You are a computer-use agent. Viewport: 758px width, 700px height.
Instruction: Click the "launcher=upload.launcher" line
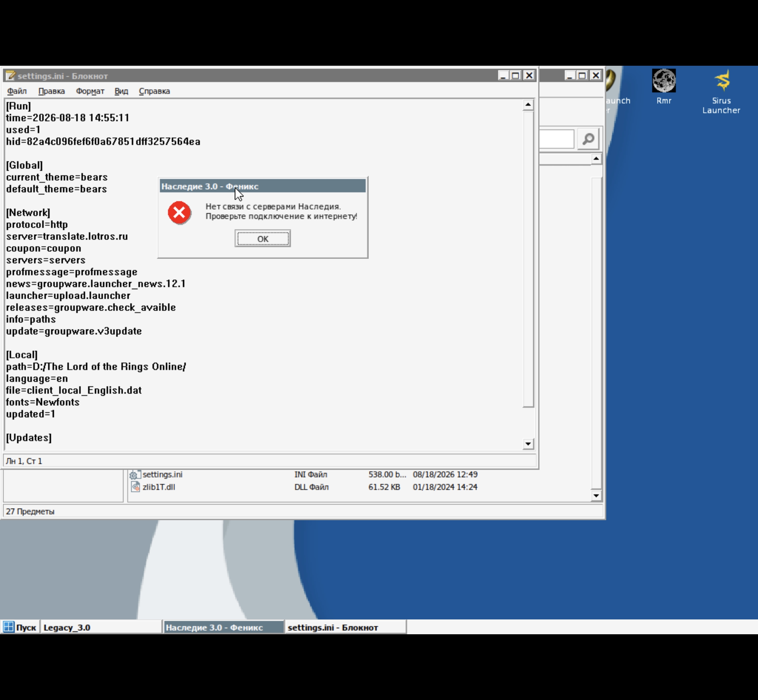click(68, 296)
